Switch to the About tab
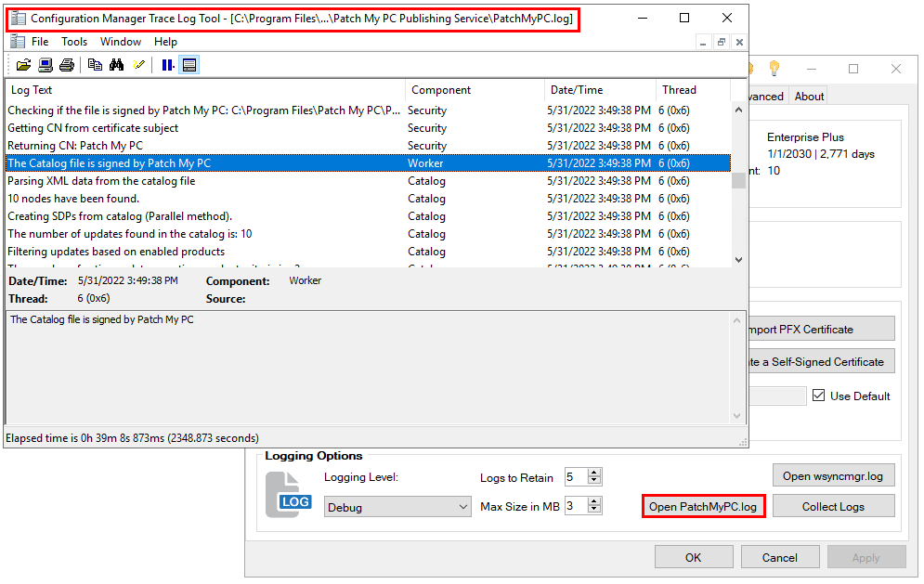Screen dimensions: 924x584 809,96
